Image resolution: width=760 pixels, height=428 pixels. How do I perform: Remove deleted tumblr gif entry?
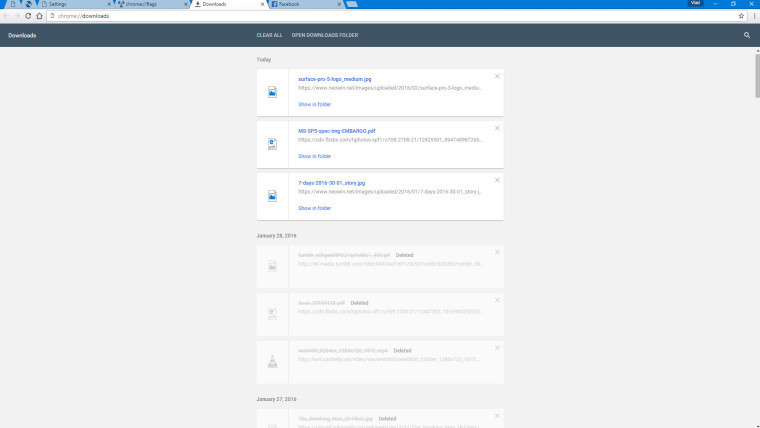point(497,253)
